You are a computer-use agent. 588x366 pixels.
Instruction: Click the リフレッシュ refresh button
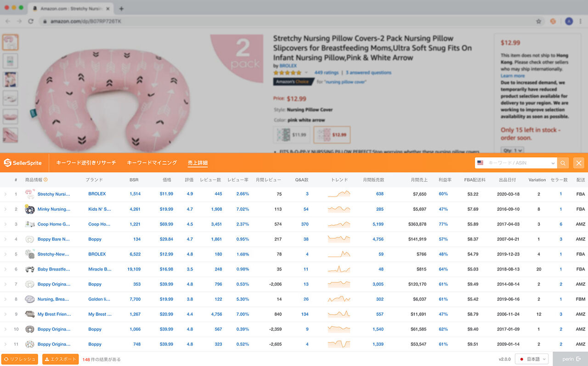(20, 359)
